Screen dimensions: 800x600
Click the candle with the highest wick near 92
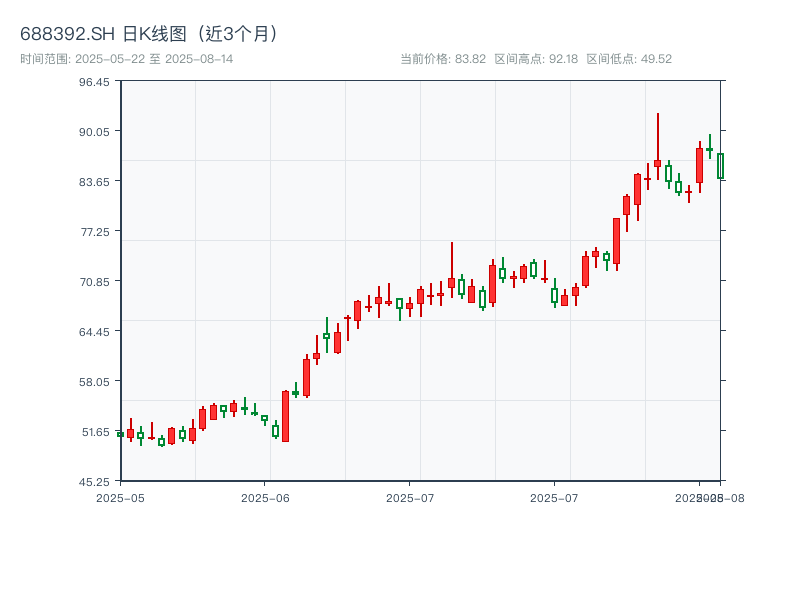tap(657, 162)
